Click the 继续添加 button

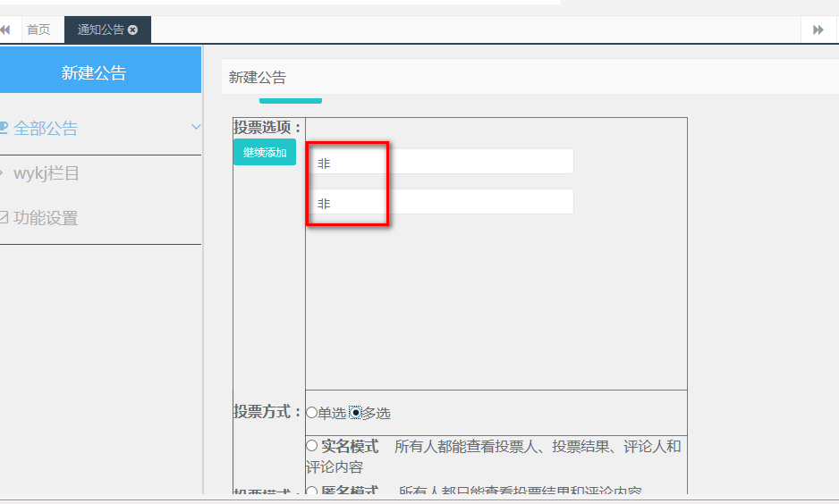[x=265, y=152]
